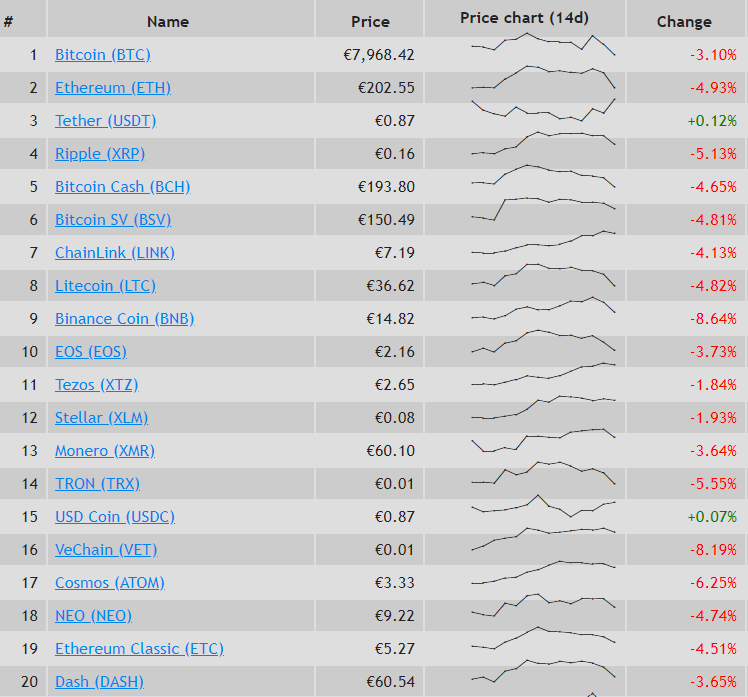The width and height of the screenshot is (748, 697).
Task: Click the Price chart (14d) column header
Action: click(x=524, y=18)
